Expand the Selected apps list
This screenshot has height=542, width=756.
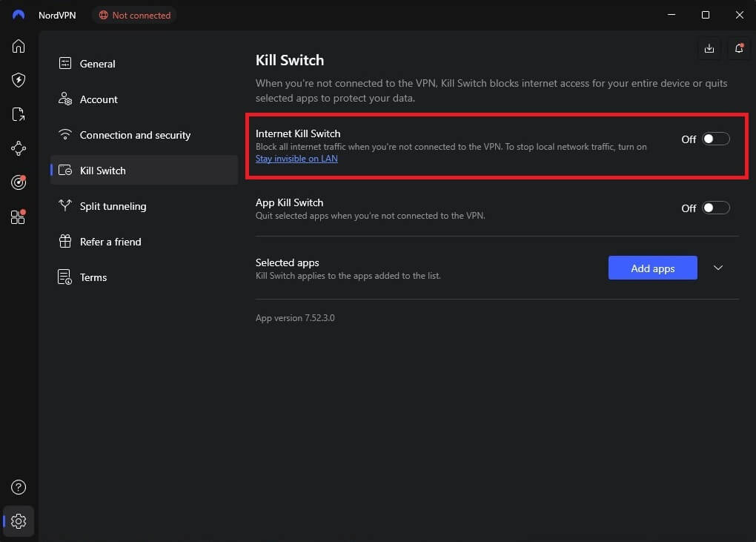[x=717, y=268]
